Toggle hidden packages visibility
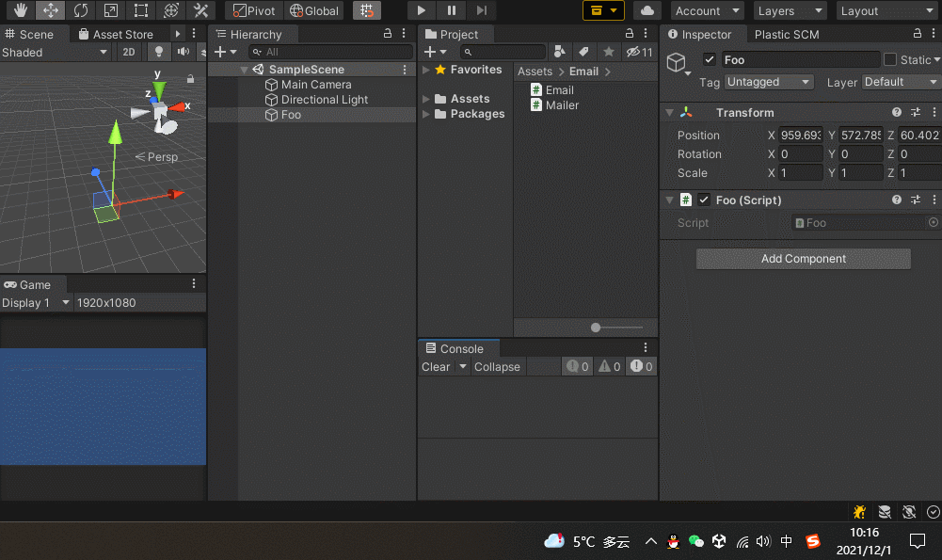The image size is (942, 560). (639, 53)
